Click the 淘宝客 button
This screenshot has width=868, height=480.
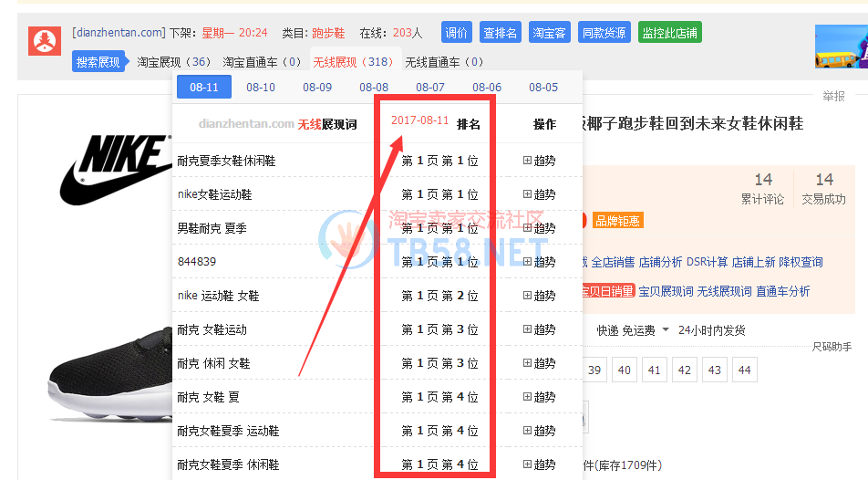pos(549,33)
